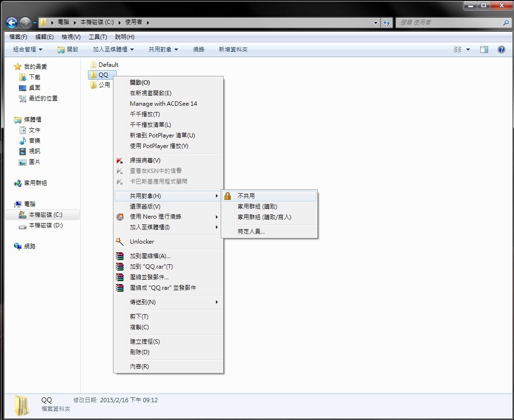Open the address bar history dropdown

pos(376,23)
